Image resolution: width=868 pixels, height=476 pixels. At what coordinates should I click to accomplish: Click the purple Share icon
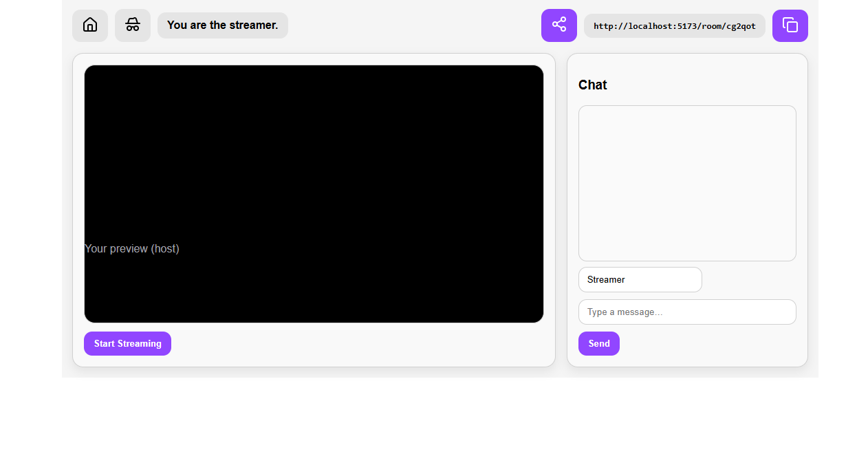[x=558, y=25]
